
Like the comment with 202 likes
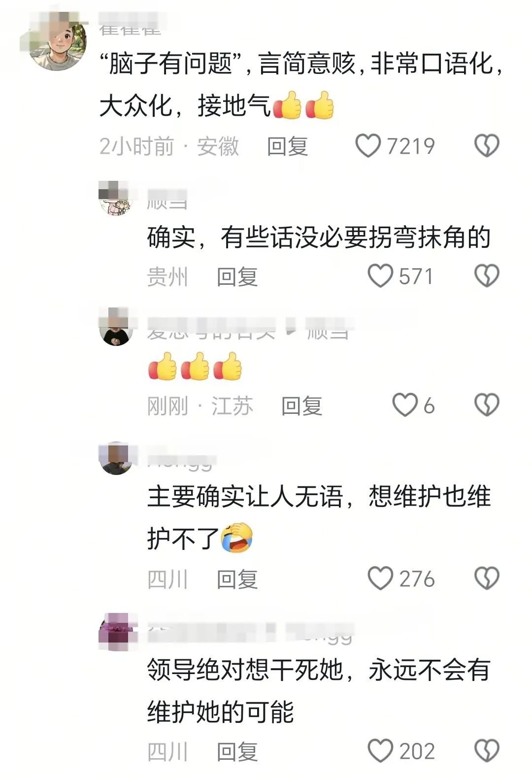(380, 751)
